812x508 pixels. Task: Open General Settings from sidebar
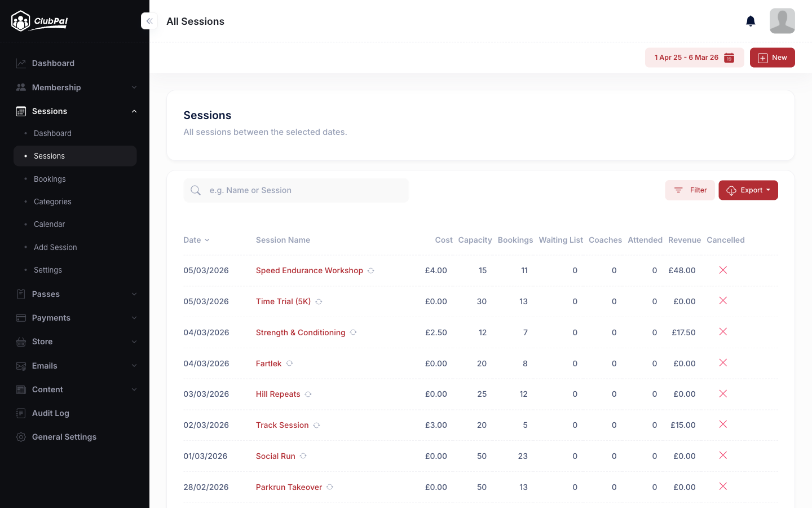point(65,436)
